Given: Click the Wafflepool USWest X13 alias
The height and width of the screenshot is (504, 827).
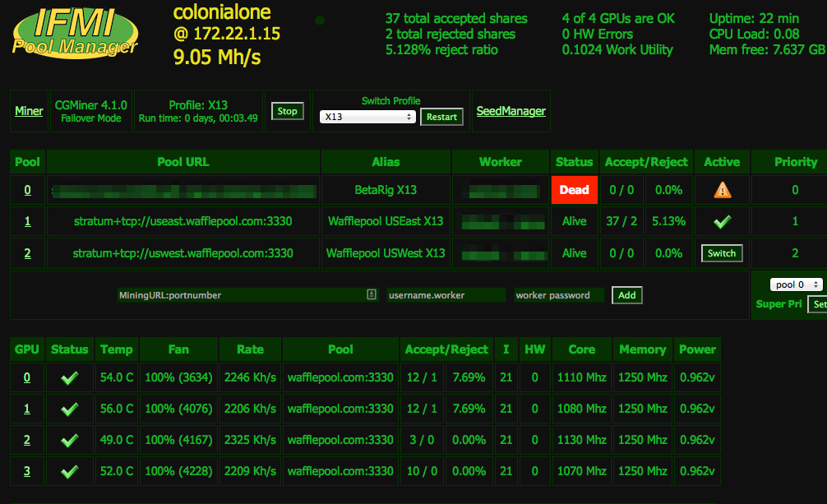Looking at the screenshot, I should point(386,253).
